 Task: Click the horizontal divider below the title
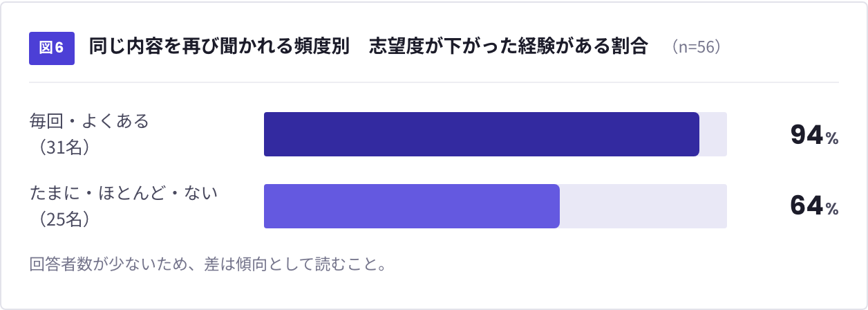tap(434, 82)
